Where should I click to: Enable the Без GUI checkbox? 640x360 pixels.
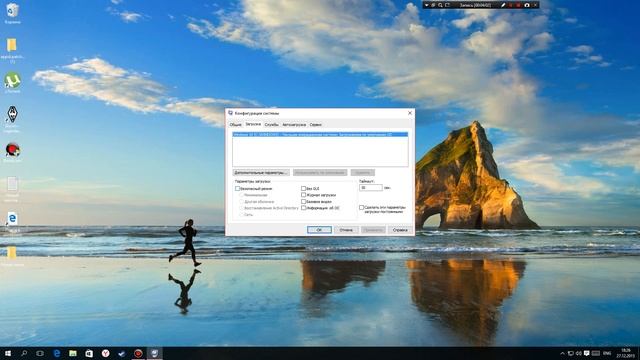pyautogui.click(x=303, y=189)
